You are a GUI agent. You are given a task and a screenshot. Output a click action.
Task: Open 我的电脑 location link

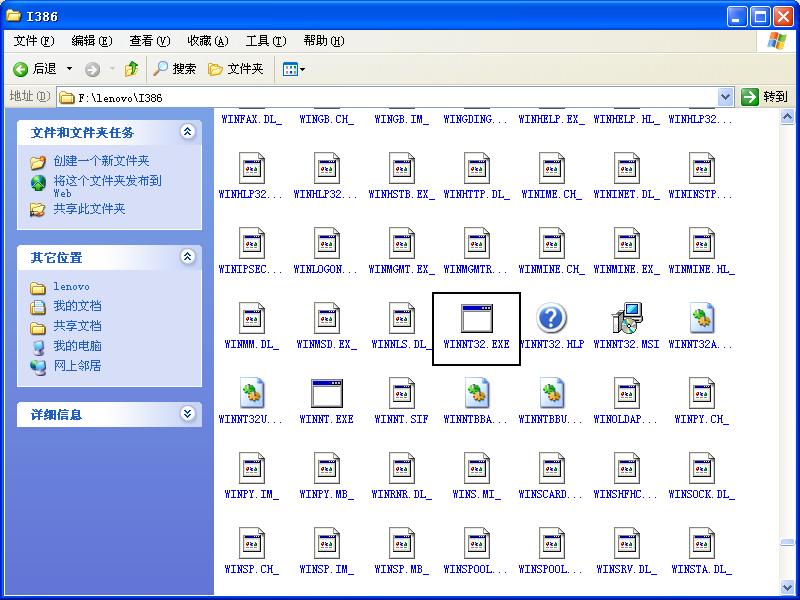coord(78,346)
